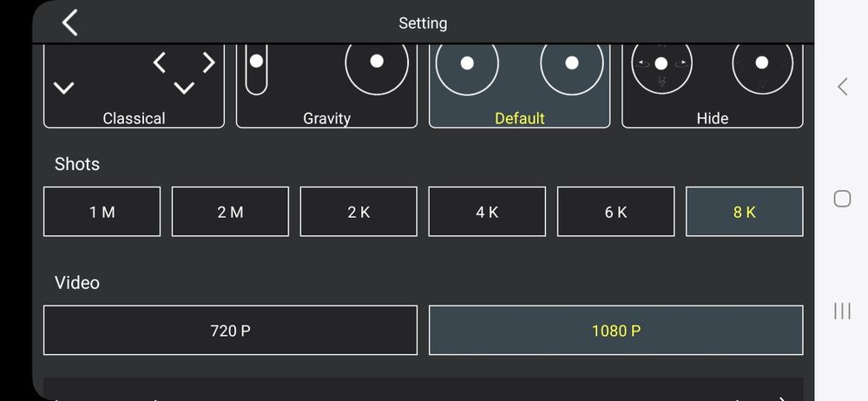Click the Shots section label
868x401 pixels.
(77, 164)
